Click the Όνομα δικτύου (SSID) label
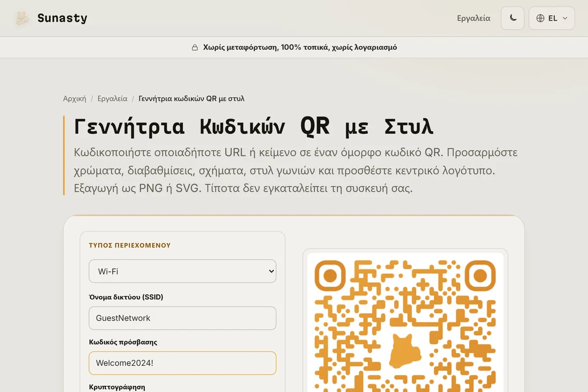The height and width of the screenshot is (392, 588). pos(126,297)
